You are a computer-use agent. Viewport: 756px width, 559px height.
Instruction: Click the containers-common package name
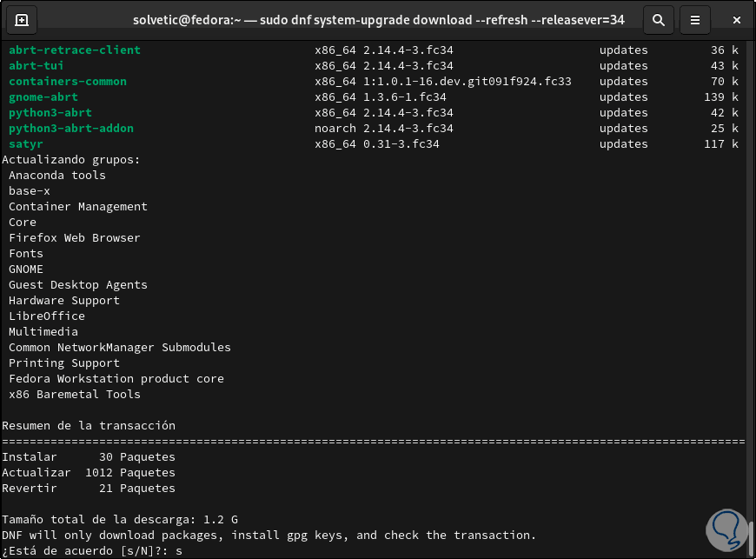tap(68, 82)
